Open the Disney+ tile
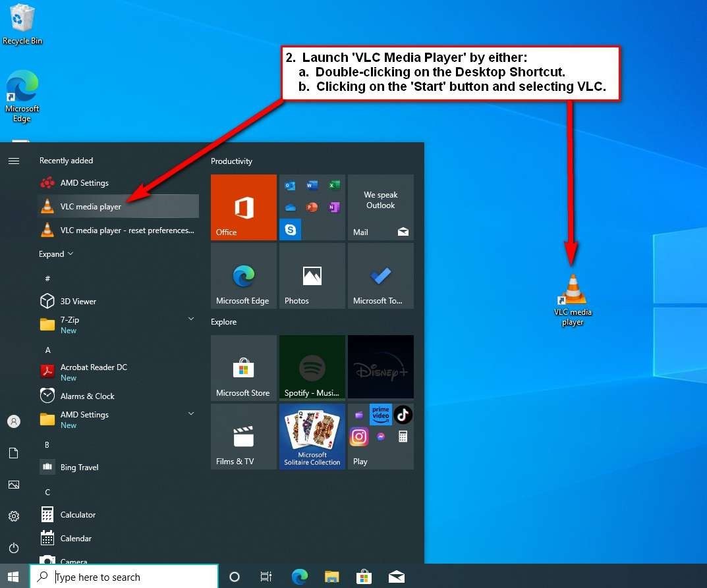The width and height of the screenshot is (707, 588). tap(381, 367)
